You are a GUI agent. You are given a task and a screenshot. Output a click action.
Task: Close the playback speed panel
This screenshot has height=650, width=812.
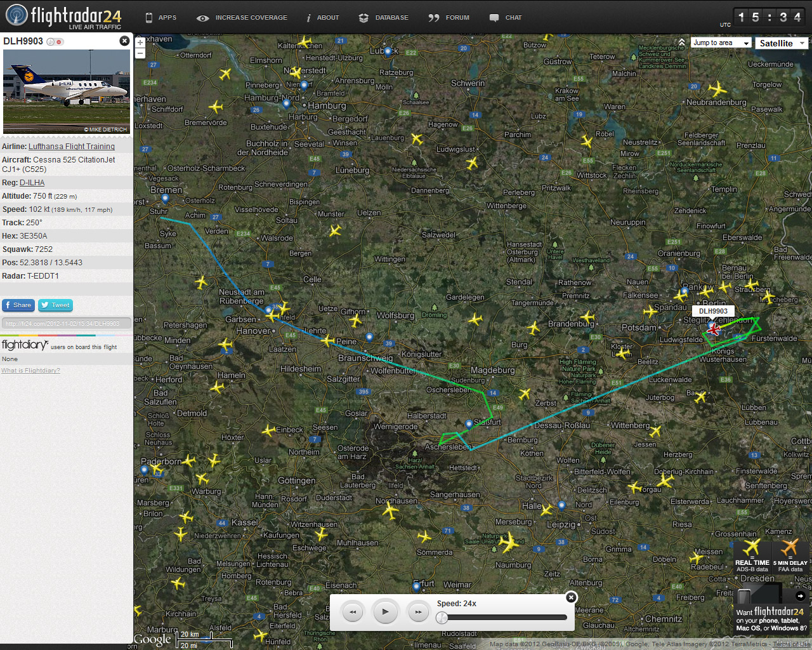(571, 597)
